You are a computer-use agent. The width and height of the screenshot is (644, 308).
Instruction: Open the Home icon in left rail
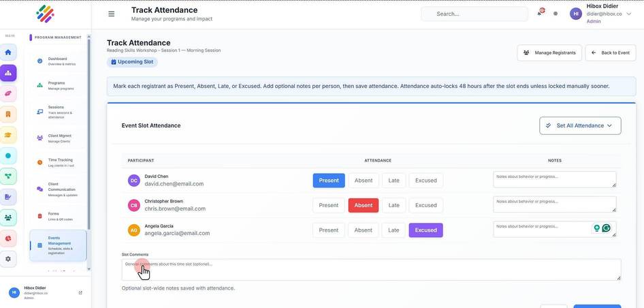point(8,52)
